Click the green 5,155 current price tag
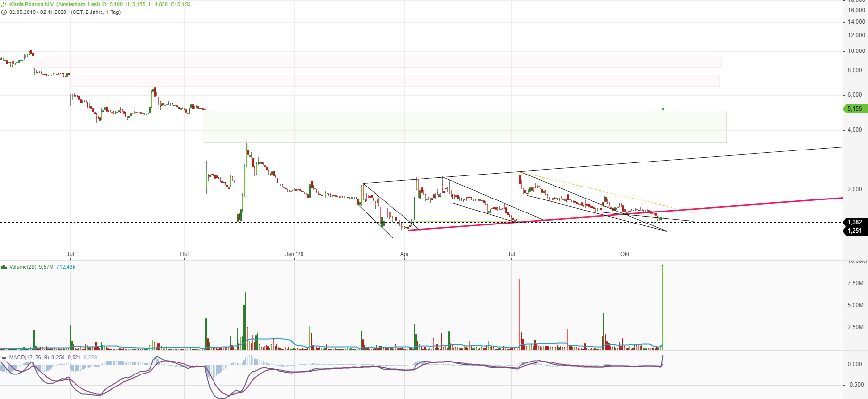Viewport: 868px width, 399px height. 856,109
